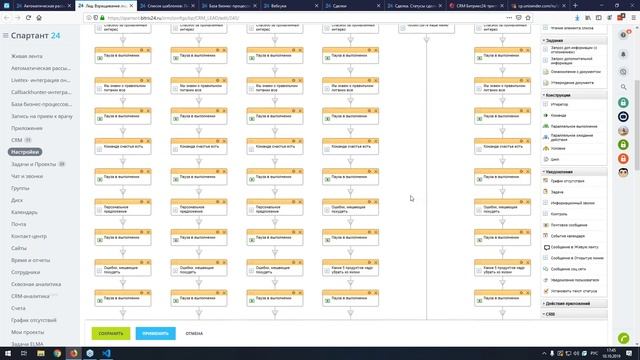Select Задачи и Проекты in sidebar
This screenshot has width=640, height=360.
(33, 164)
